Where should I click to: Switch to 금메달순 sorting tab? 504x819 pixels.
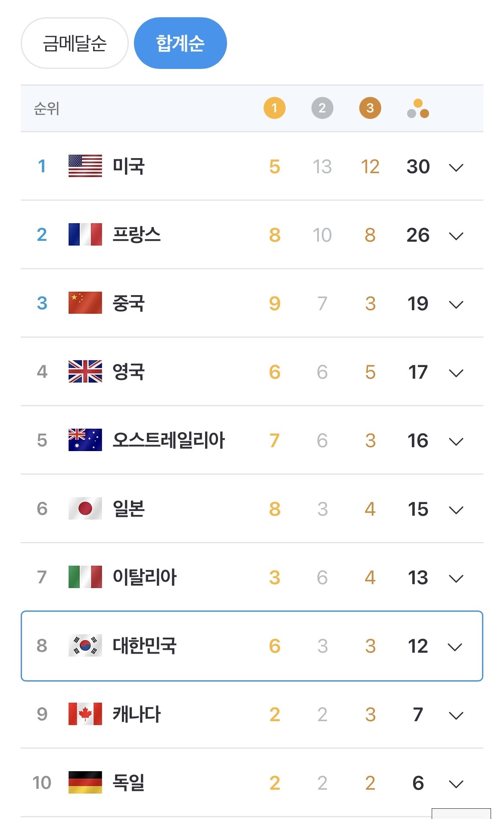[75, 43]
